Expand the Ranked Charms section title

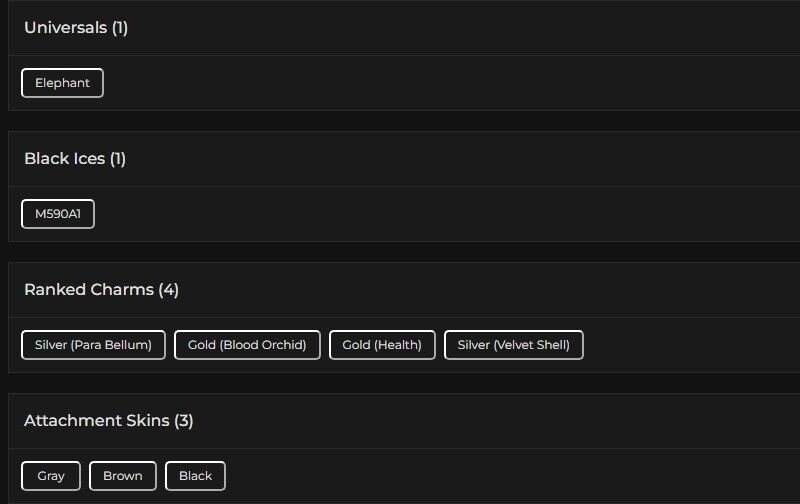pyautogui.click(x=89, y=290)
